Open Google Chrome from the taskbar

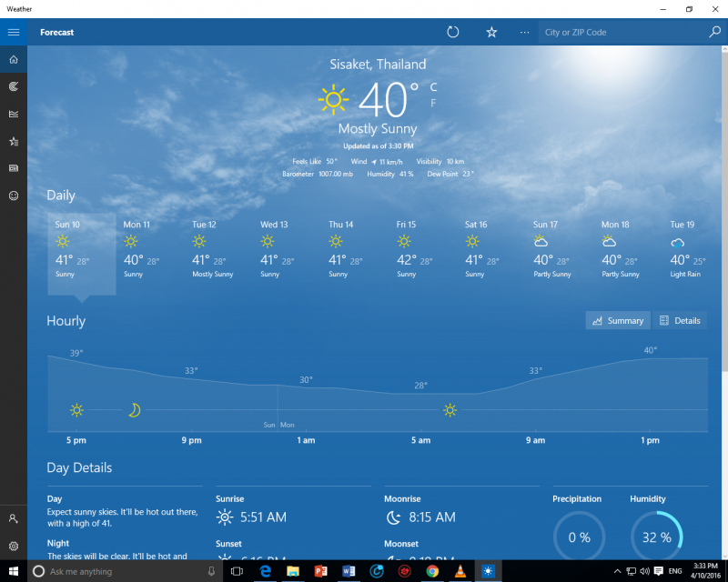[x=432, y=571]
